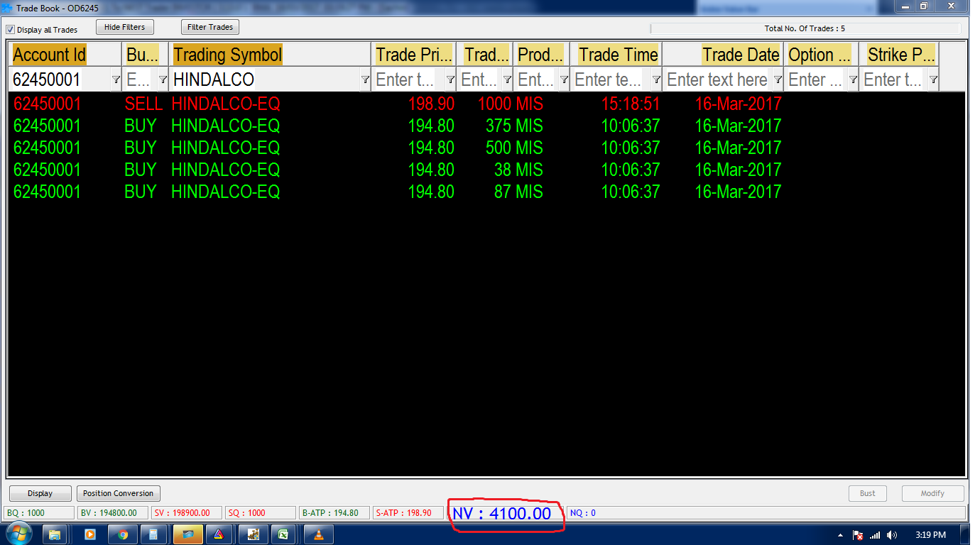Click the Option column header
The width and height of the screenshot is (980, 545).
tap(821, 55)
